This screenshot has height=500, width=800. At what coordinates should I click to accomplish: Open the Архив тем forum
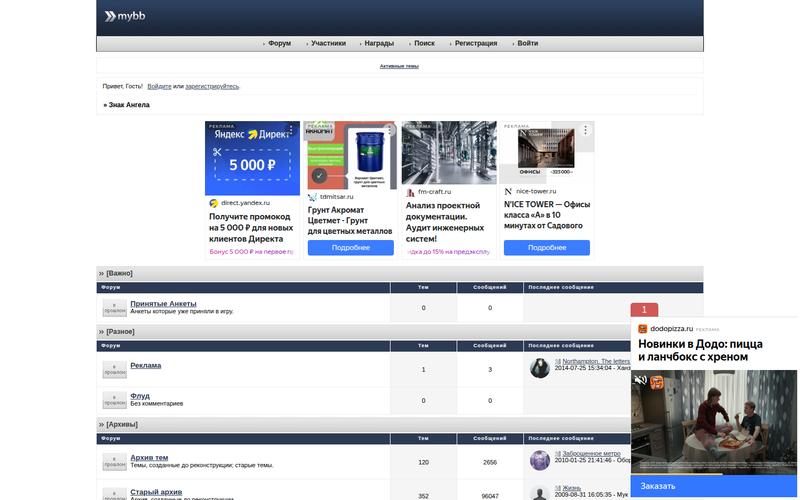pos(156,457)
